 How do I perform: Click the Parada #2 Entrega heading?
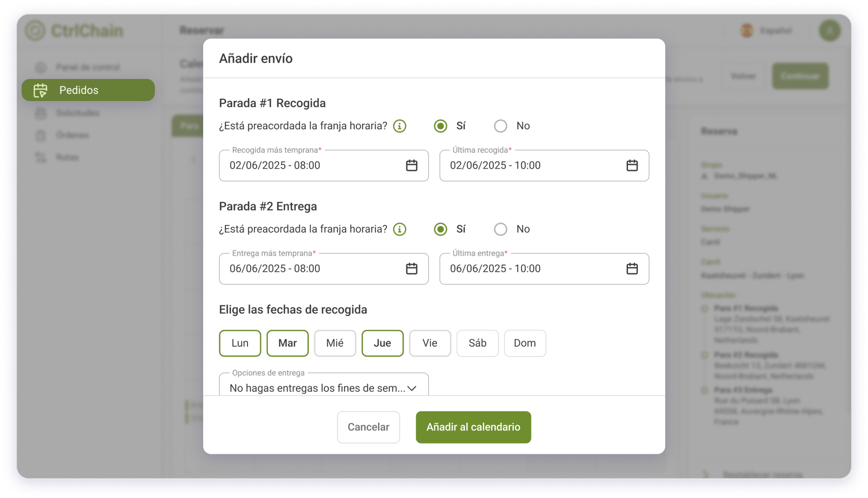click(268, 206)
